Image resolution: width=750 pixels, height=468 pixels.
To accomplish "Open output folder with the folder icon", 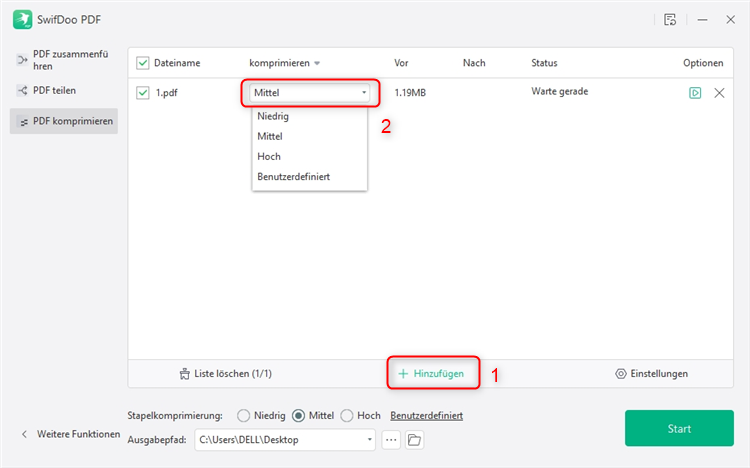I will pyautogui.click(x=415, y=440).
